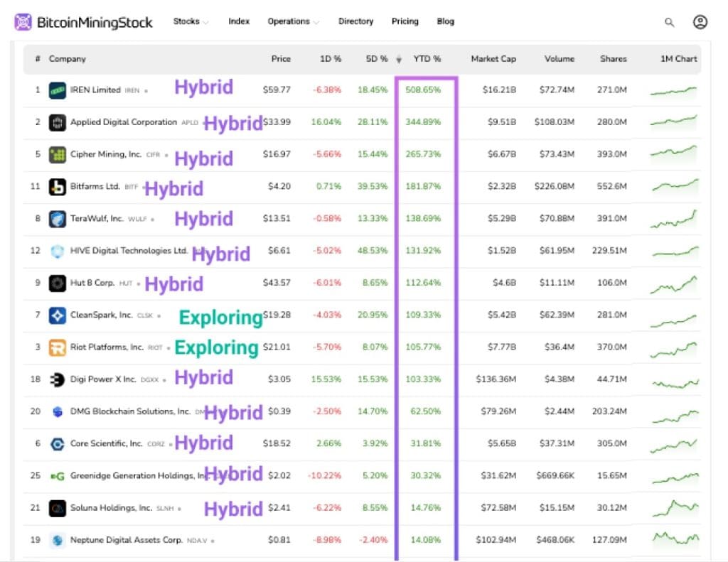Click the TeraWulf shield logo icon
Image resolution: width=728 pixels, height=562 pixels.
coord(58,219)
